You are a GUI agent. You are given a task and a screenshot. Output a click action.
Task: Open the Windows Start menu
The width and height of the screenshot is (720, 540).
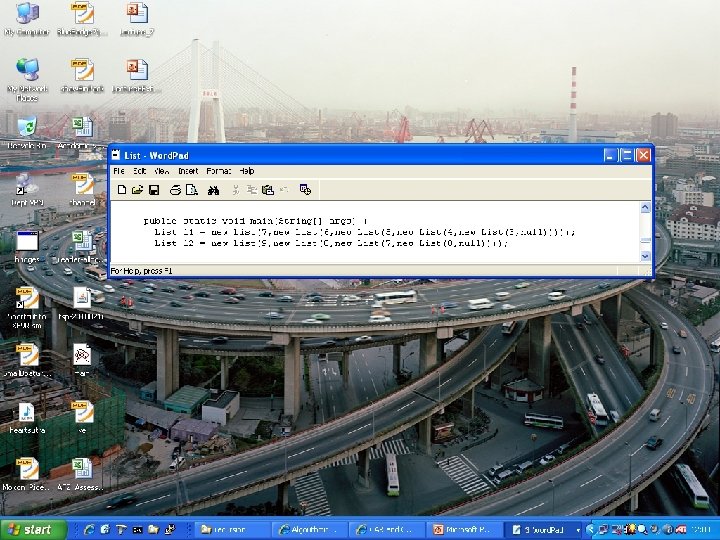33,530
